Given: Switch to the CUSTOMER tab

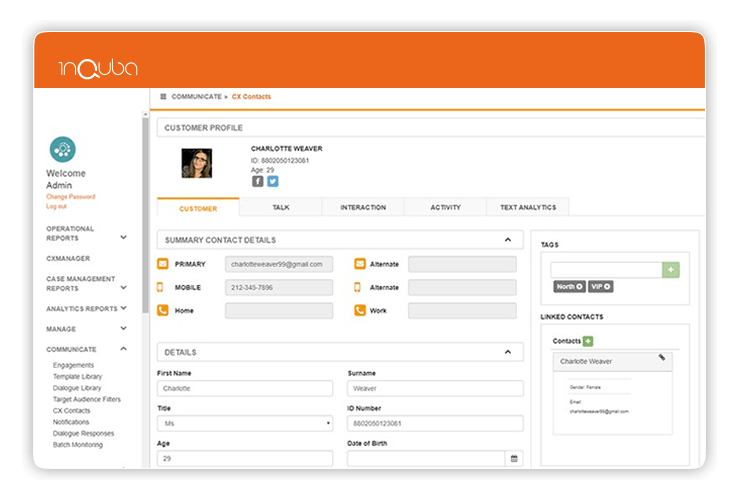Looking at the screenshot, I should (198, 208).
